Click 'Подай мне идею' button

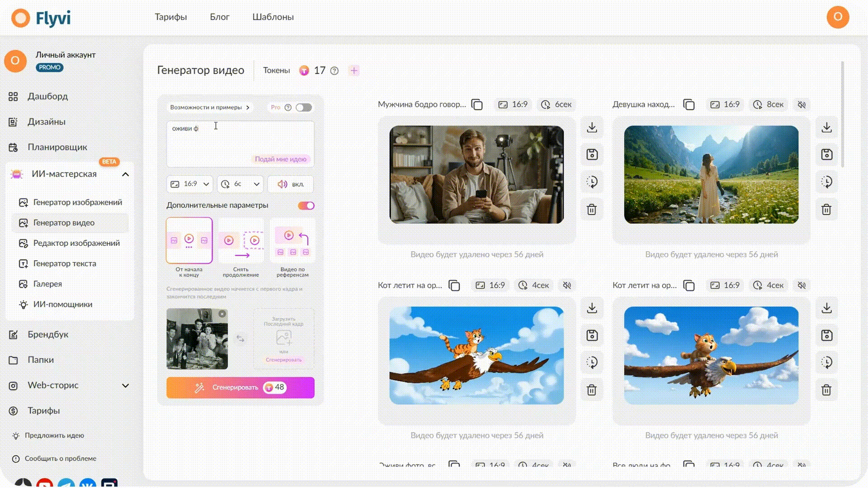click(x=280, y=159)
